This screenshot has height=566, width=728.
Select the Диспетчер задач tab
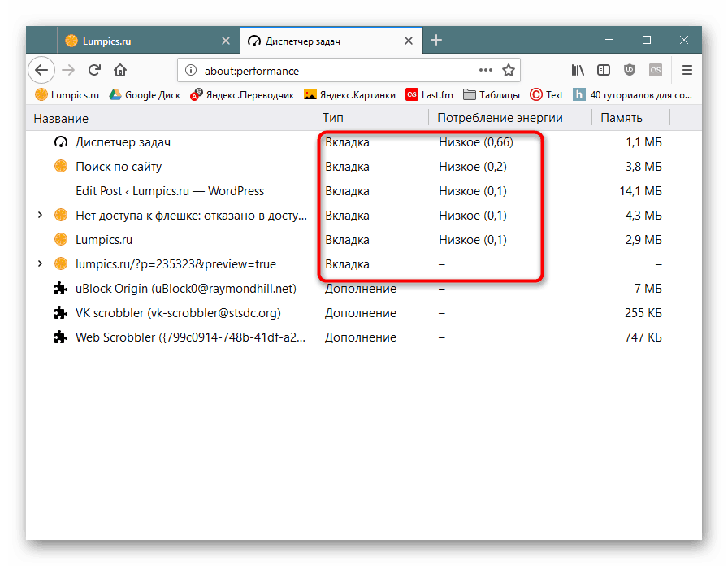[x=331, y=41]
